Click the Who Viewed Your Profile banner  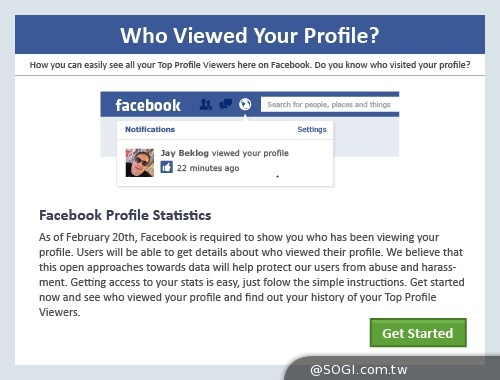coord(250,35)
